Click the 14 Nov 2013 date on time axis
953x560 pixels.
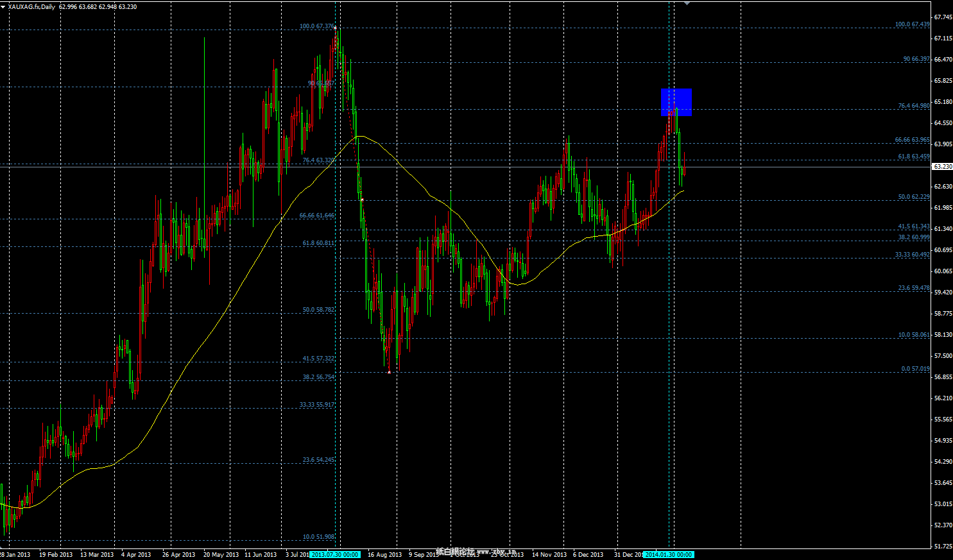pos(549,554)
